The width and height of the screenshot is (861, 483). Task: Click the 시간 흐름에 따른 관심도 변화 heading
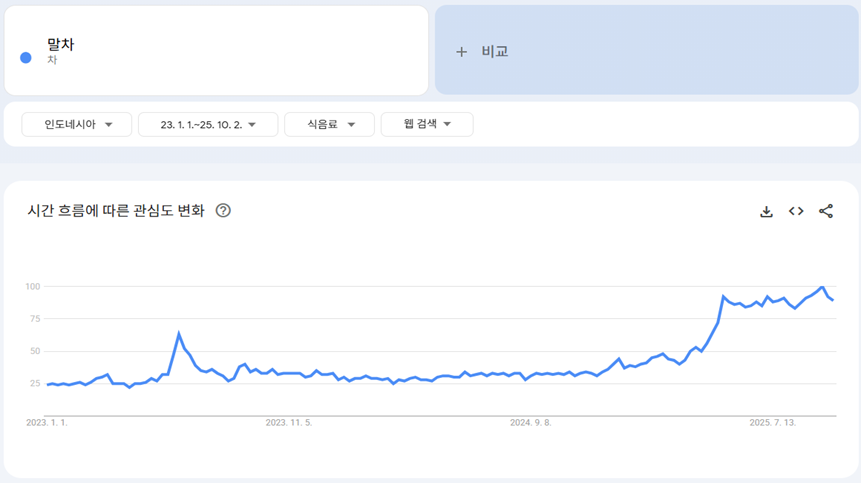(x=116, y=210)
